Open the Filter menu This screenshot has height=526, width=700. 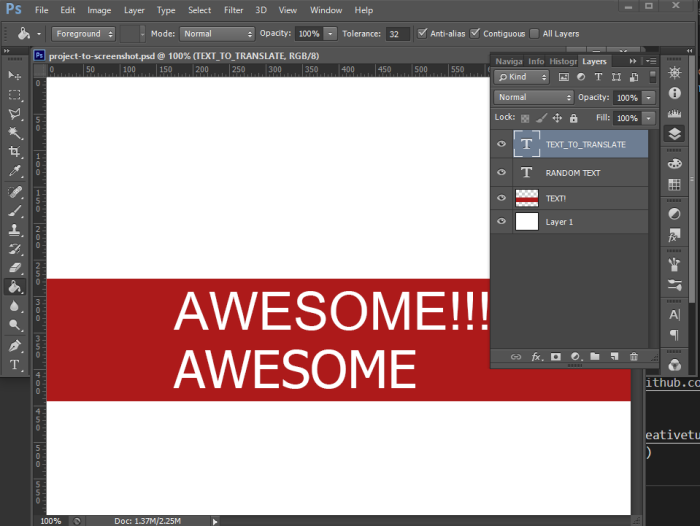[233, 10]
